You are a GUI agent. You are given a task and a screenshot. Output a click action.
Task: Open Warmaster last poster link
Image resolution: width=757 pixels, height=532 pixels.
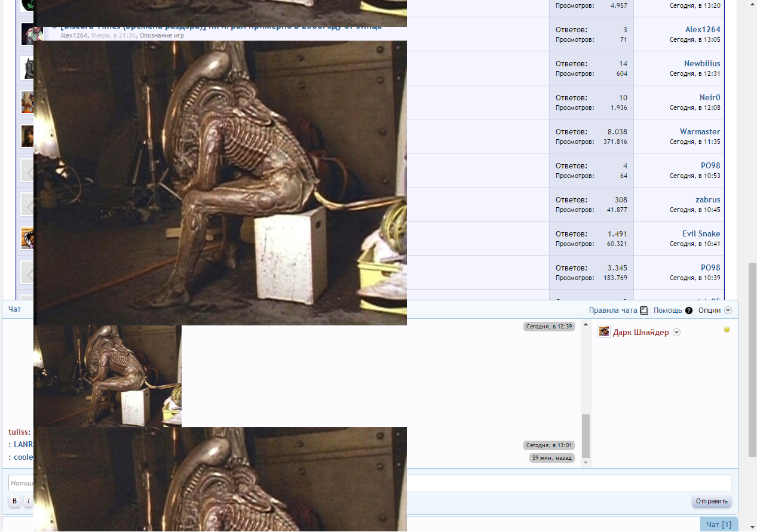[x=700, y=131]
